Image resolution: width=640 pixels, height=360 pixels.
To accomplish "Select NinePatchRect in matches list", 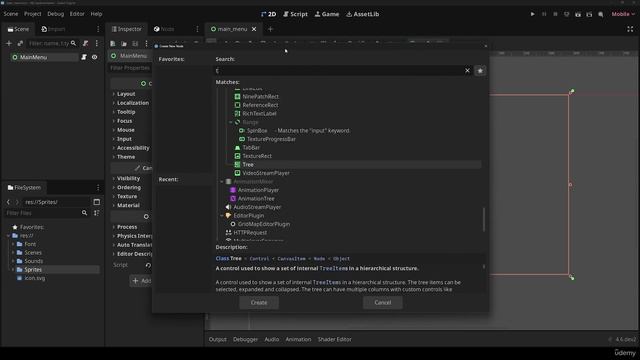I will [x=260, y=97].
